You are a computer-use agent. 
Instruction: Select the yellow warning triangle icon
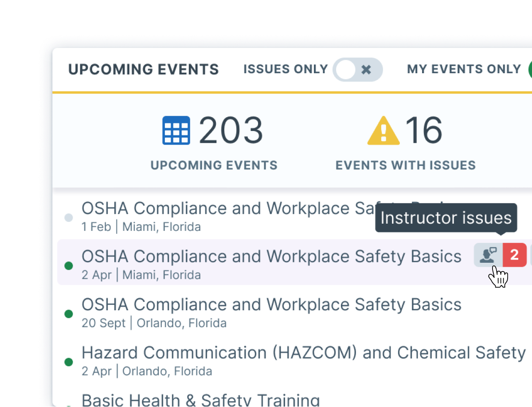point(384,130)
